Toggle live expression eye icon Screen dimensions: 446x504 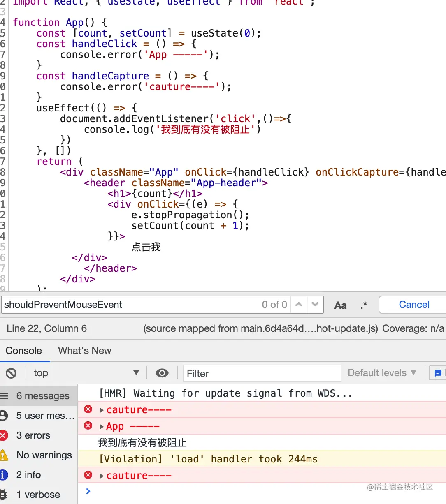click(162, 373)
